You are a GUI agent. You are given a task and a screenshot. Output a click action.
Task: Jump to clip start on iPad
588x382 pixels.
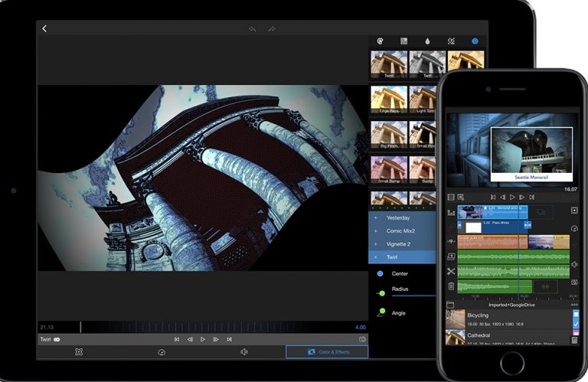pyautogui.click(x=177, y=340)
